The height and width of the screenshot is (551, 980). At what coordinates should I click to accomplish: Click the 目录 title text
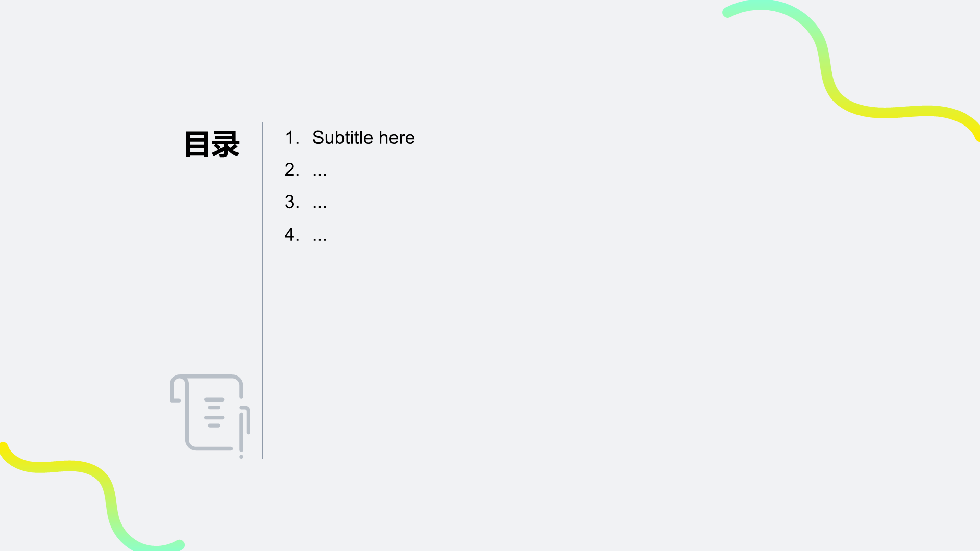[x=212, y=144]
